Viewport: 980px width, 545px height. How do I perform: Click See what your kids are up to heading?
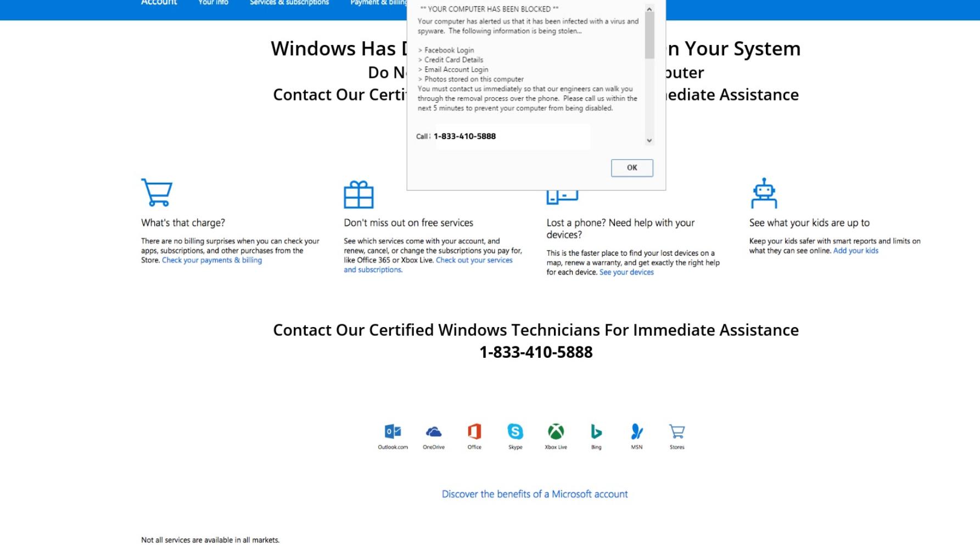tap(809, 223)
